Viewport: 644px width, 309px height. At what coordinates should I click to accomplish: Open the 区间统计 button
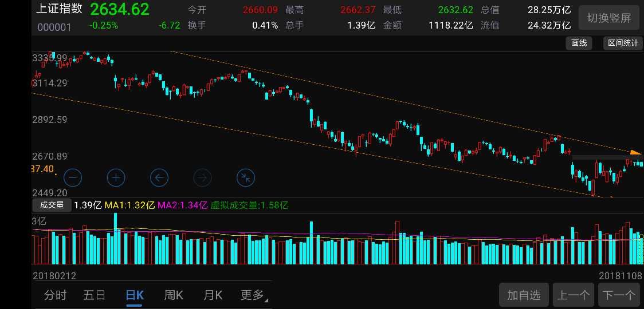[623, 43]
